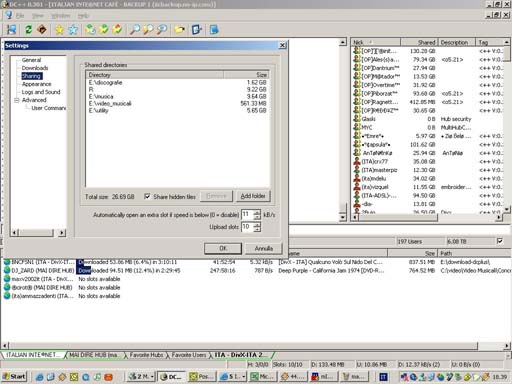Click DC... taskbar button
The width and height of the screenshot is (512, 384).
170,377
